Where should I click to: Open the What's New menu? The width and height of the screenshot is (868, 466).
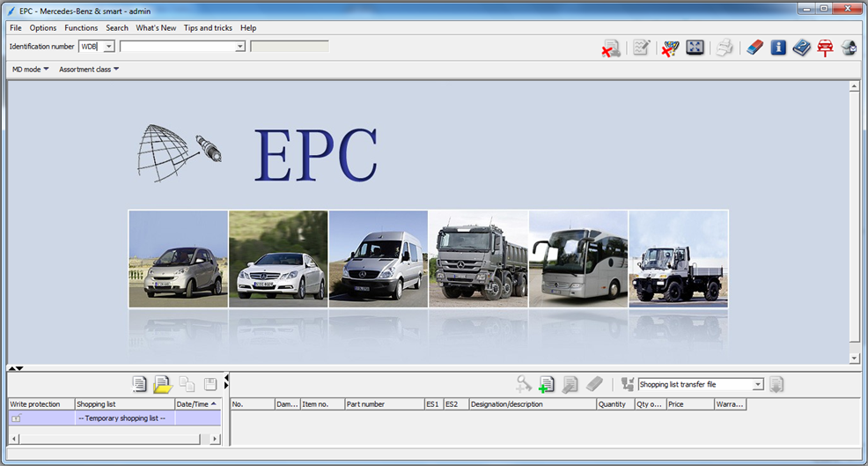156,27
